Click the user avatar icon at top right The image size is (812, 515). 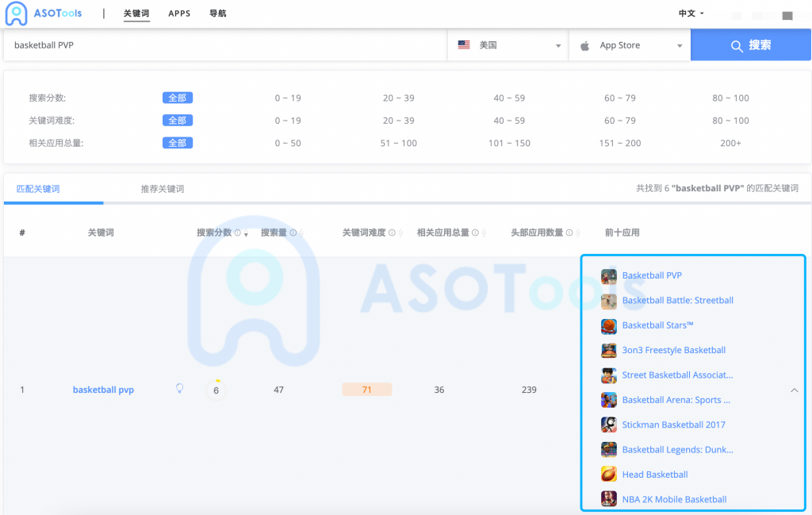click(x=787, y=16)
